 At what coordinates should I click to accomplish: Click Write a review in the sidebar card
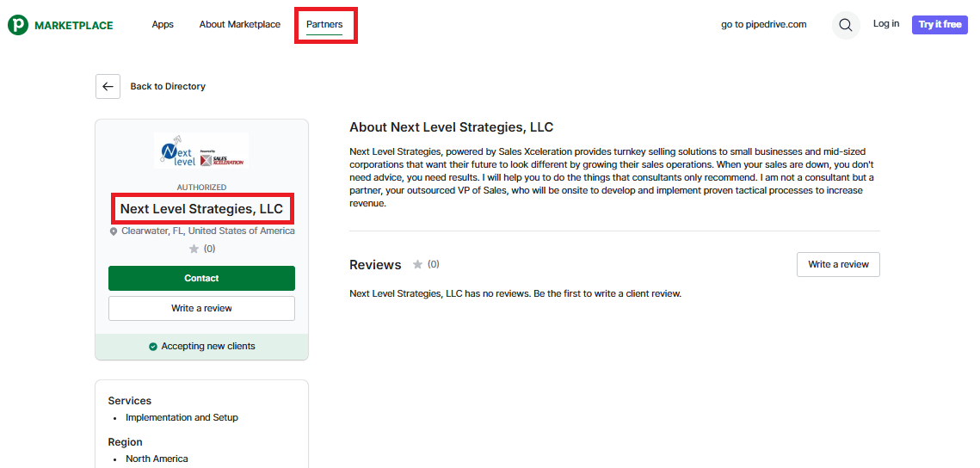click(201, 308)
